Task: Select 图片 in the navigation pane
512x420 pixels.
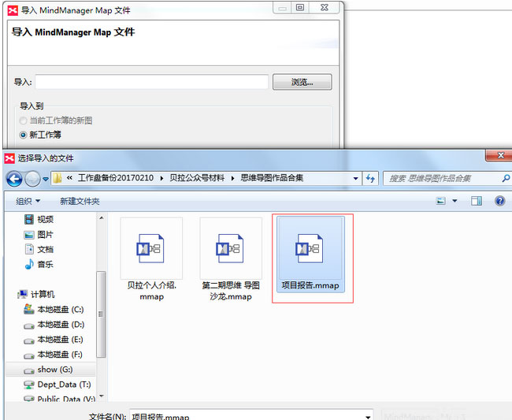Action: (x=39, y=235)
